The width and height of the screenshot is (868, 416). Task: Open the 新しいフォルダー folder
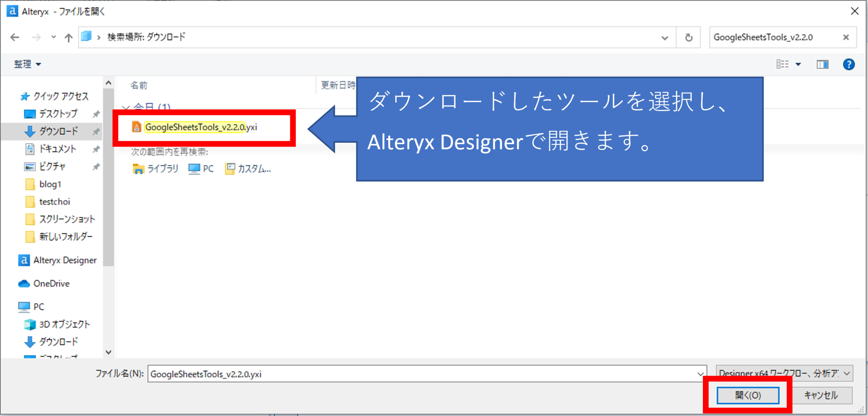point(59,237)
